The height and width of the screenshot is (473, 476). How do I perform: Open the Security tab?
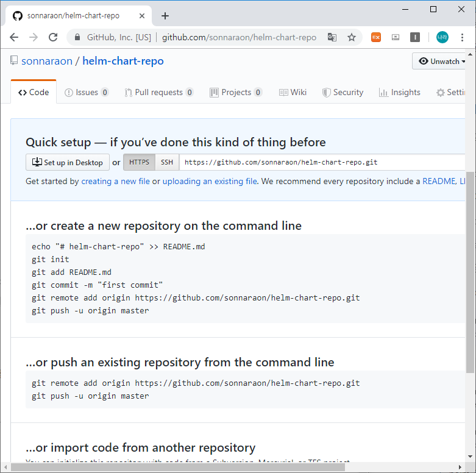(x=343, y=92)
